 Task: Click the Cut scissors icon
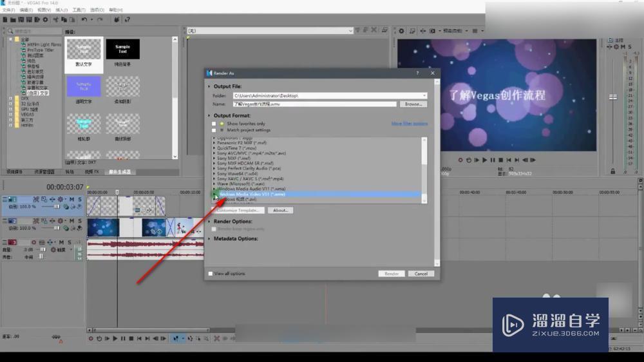click(x=56, y=20)
